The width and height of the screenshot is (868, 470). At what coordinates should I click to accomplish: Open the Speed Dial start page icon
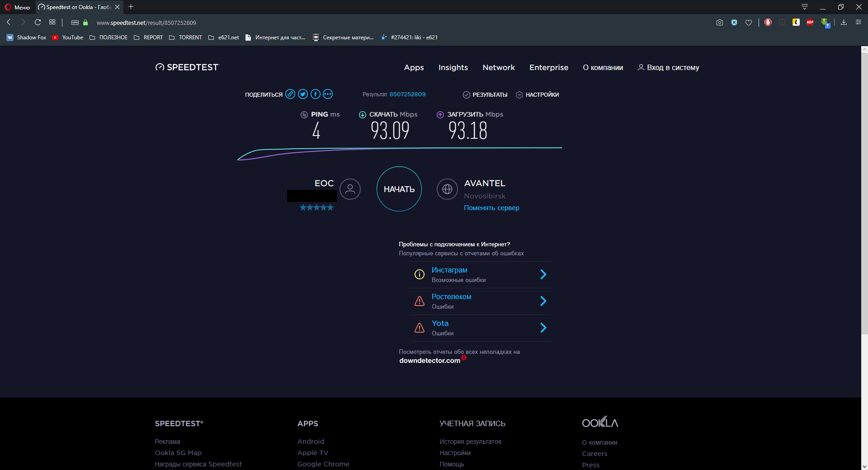click(x=52, y=22)
